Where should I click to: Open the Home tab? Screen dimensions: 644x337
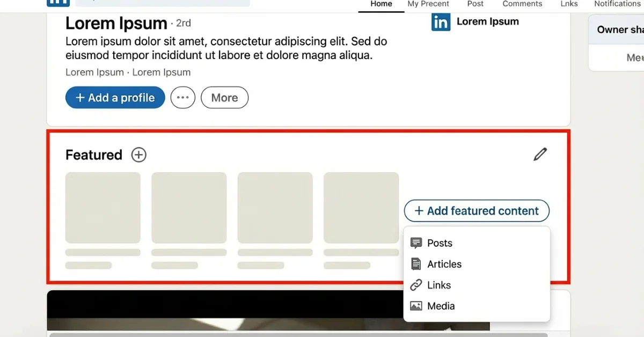tap(381, 4)
